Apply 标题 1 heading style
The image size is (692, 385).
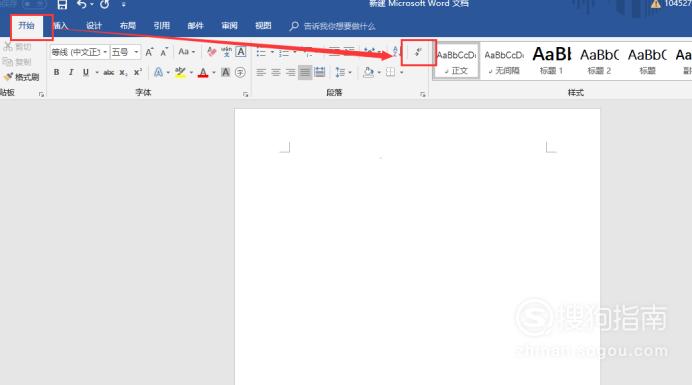(x=552, y=61)
